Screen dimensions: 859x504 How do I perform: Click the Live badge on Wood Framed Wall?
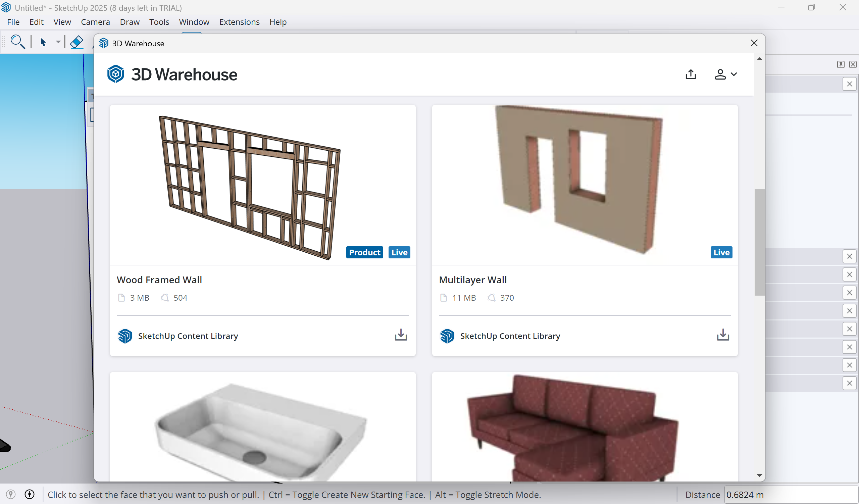click(399, 253)
